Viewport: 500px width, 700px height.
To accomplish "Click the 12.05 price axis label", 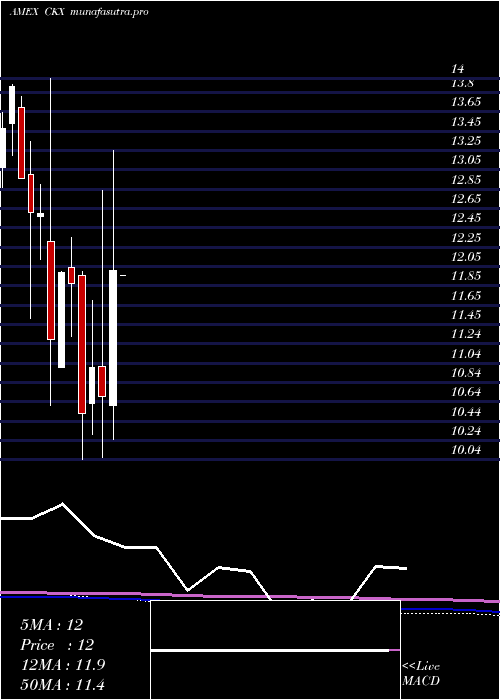I will coord(466,257).
